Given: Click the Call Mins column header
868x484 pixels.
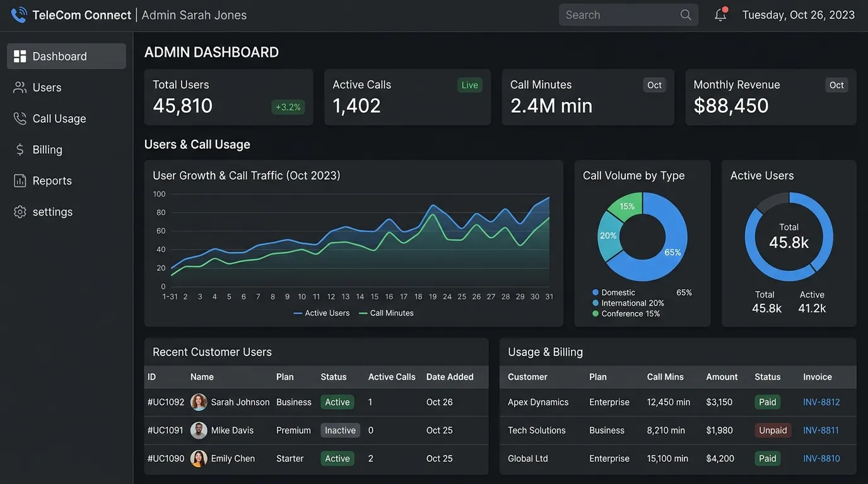Looking at the screenshot, I should tap(666, 377).
